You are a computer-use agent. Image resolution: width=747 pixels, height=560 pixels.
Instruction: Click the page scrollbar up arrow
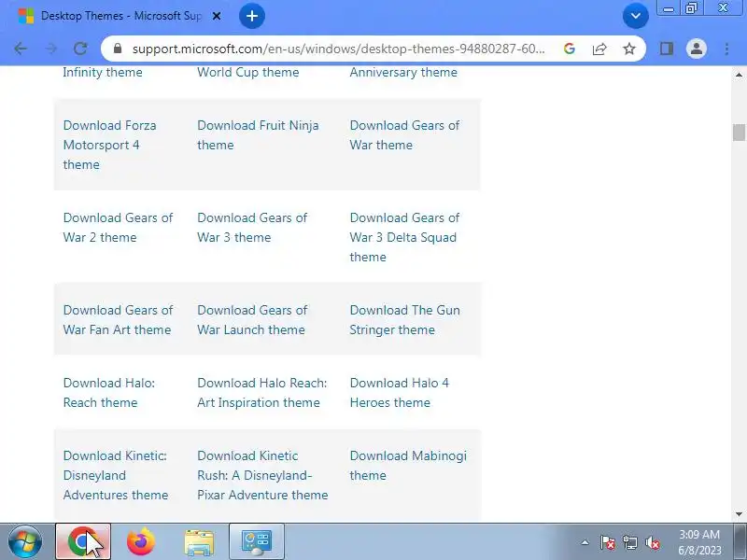tap(739, 75)
